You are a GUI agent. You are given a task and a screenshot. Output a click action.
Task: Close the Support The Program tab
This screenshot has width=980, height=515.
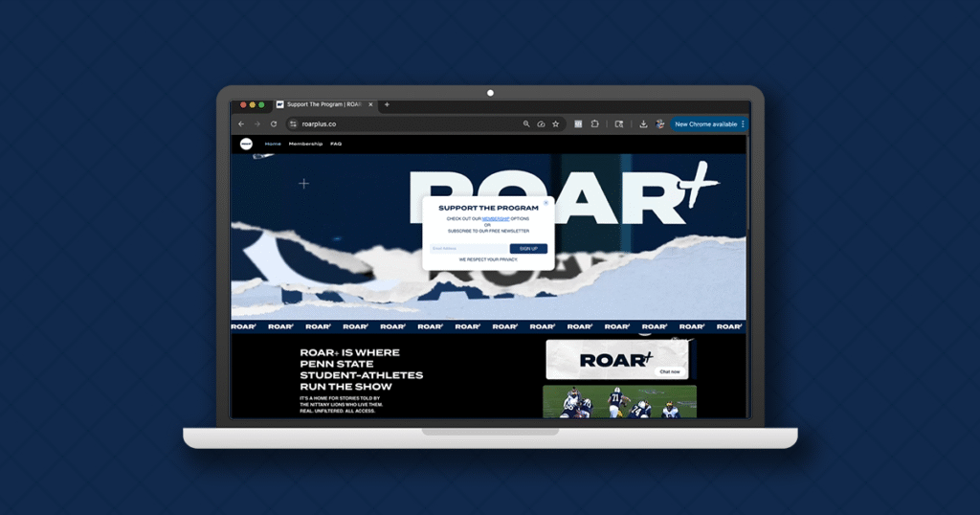370,104
